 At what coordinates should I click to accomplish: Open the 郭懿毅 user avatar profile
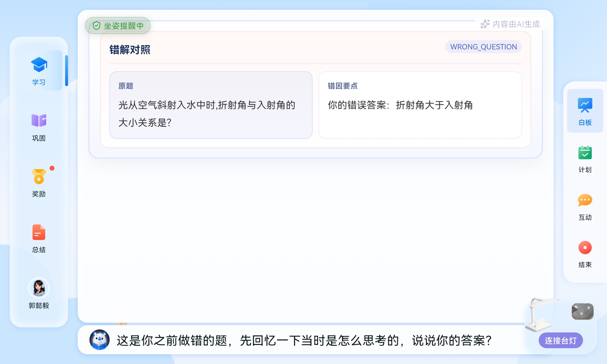39,293
